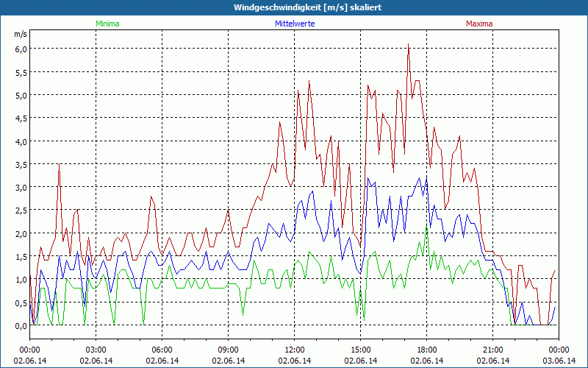The image size is (588, 368).
Task: Click the 0,0 y-axis value label
Action: [21, 326]
